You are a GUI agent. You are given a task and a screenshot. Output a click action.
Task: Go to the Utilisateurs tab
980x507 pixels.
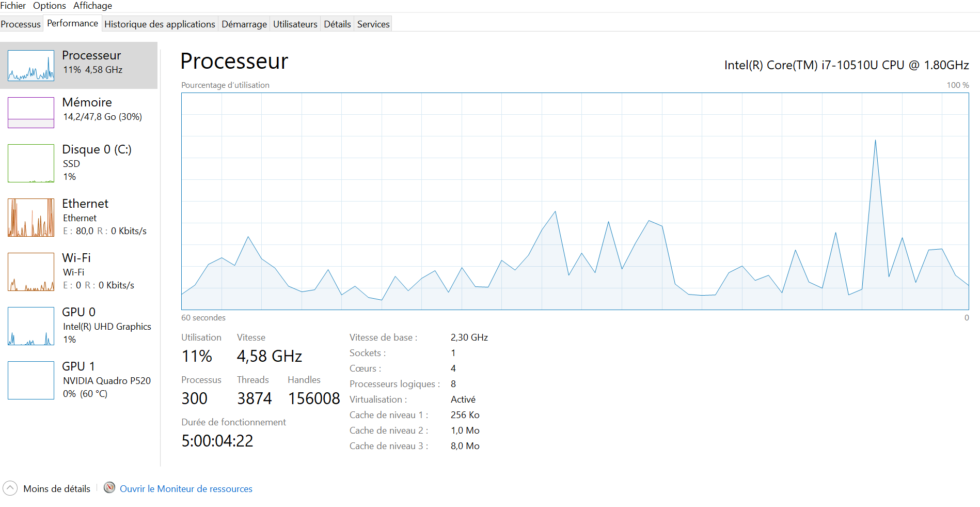click(x=295, y=24)
